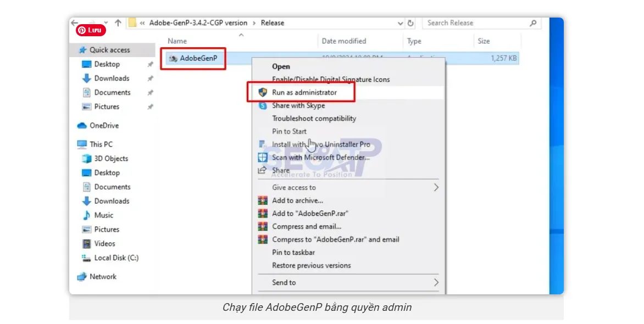Click the Videos film icon
This screenshot has height=324, width=644.
[x=86, y=244]
